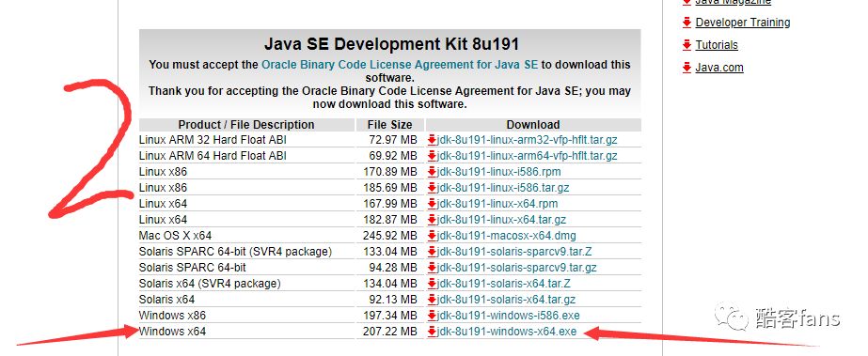Click download icon for jdk-8u191-windows-x64.exe

pyautogui.click(x=432, y=332)
